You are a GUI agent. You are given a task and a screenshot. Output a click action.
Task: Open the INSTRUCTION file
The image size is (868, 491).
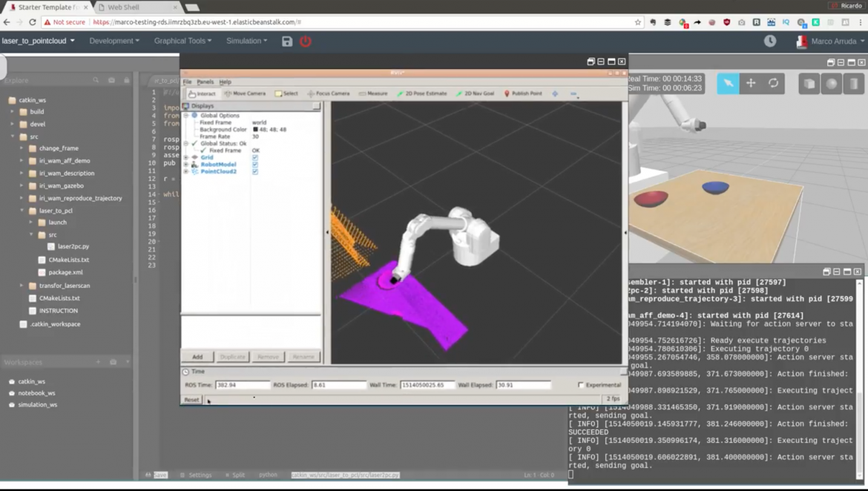pyautogui.click(x=58, y=311)
